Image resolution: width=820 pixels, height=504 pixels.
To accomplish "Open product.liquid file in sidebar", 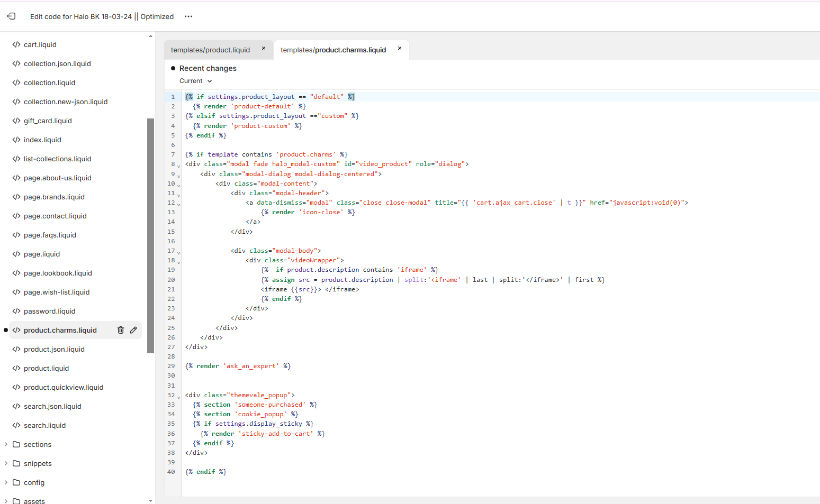I will (x=46, y=368).
